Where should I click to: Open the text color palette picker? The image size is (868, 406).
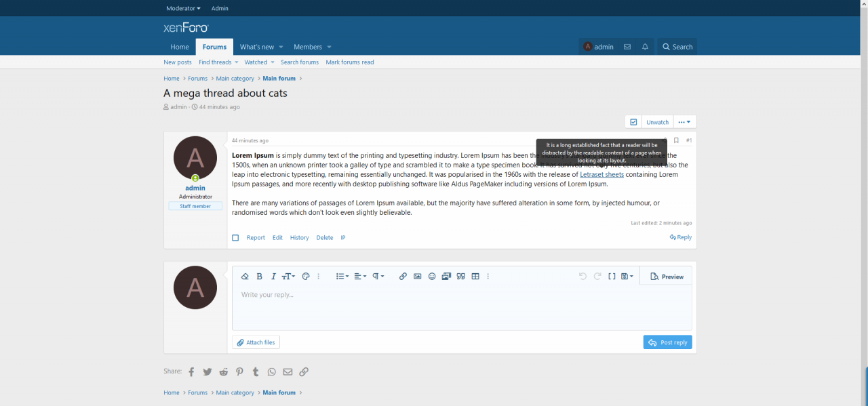tap(306, 277)
